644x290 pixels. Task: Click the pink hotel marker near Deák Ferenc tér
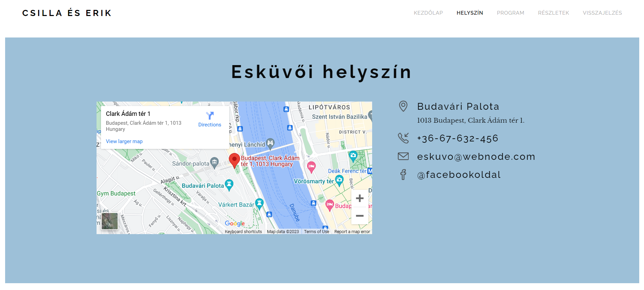pyautogui.click(x=311, y=167)
